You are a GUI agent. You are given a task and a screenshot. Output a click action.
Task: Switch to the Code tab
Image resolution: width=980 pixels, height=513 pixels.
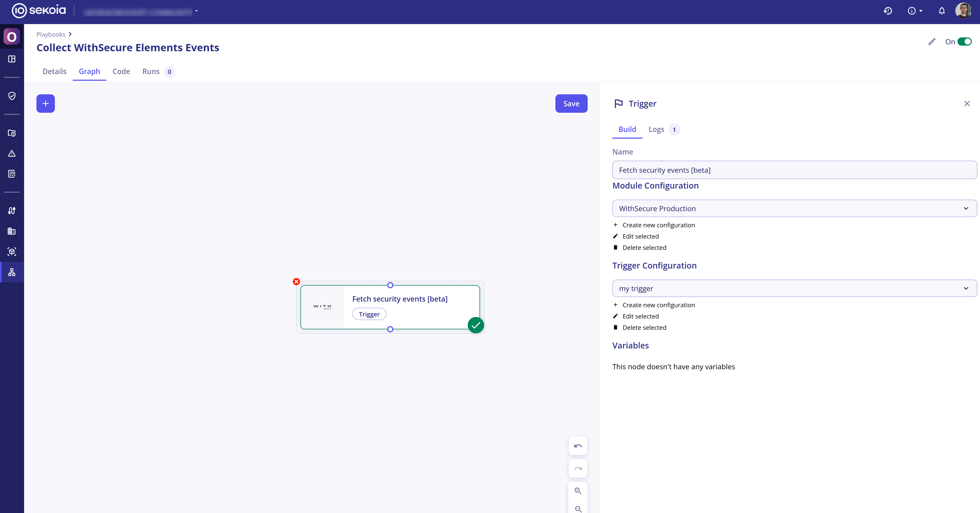(121, 71)
